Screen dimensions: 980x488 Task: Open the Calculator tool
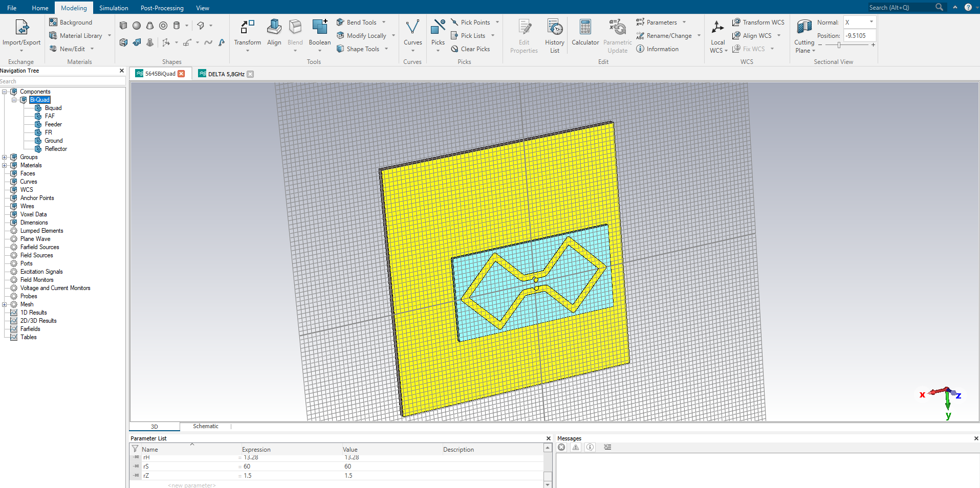(x=585, y=33)
